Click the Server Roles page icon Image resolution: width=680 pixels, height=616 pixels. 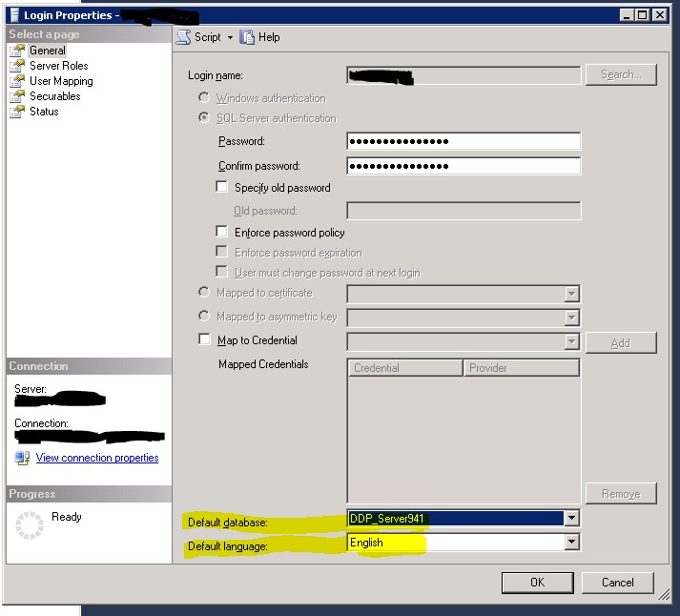point(17,66)
